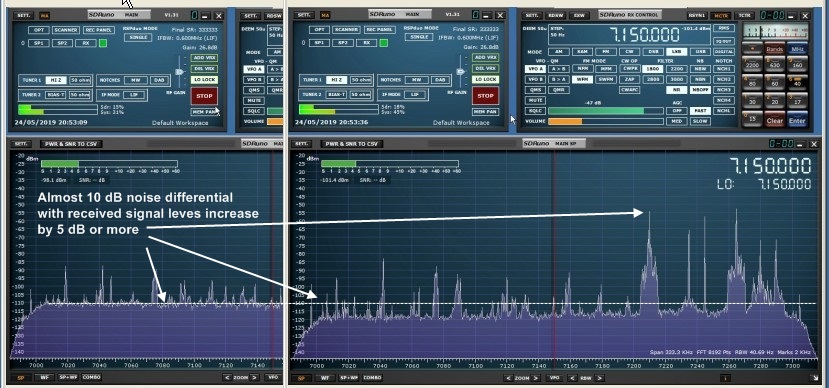829x388 pixels.
Task: Select HI Z for Tuner 1 in window showing 20:53:09
Action: pyautogui.click(x=55, y=80)
